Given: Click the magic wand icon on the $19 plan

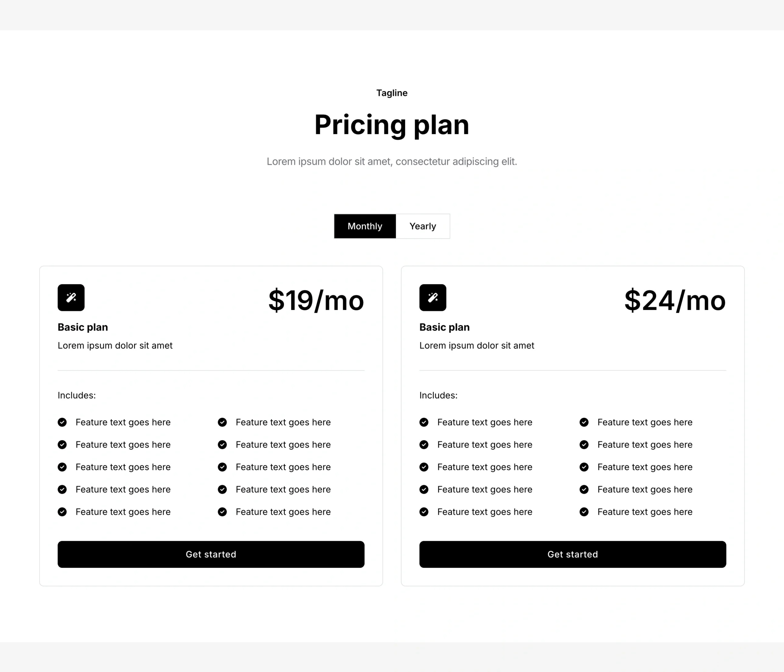Looking at the screenshot, I should pyautogui.click(x=71, y=297).
